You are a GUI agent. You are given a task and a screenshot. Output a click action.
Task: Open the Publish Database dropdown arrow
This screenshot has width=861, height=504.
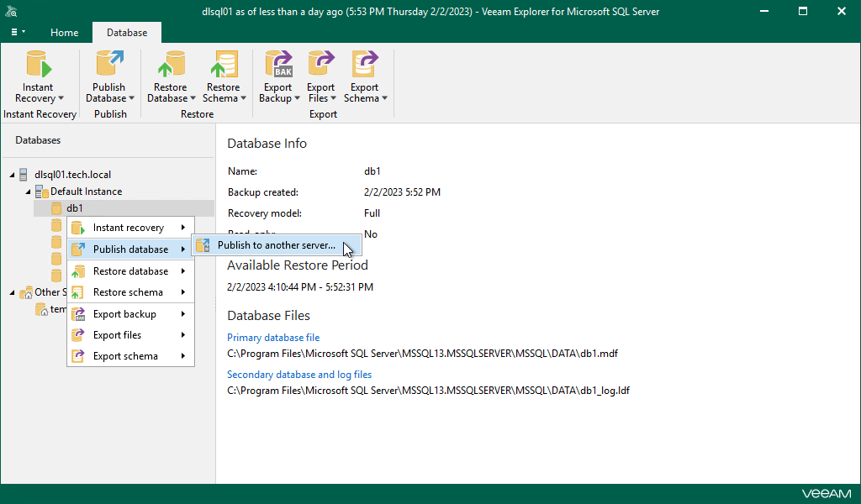[132, 99]
